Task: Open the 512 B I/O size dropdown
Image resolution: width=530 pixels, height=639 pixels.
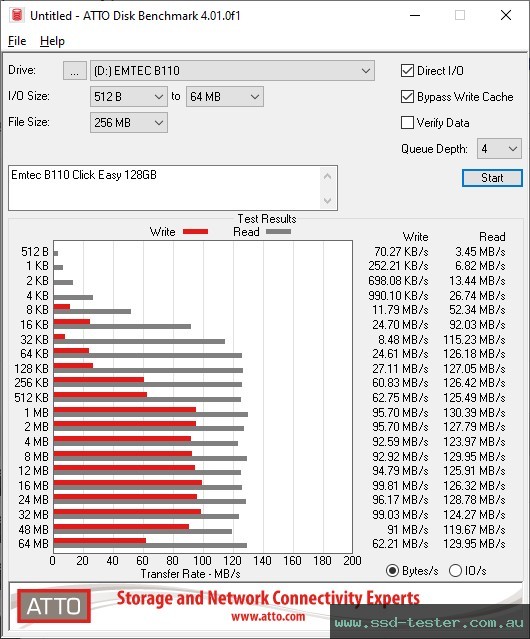Action: [129, 97]
